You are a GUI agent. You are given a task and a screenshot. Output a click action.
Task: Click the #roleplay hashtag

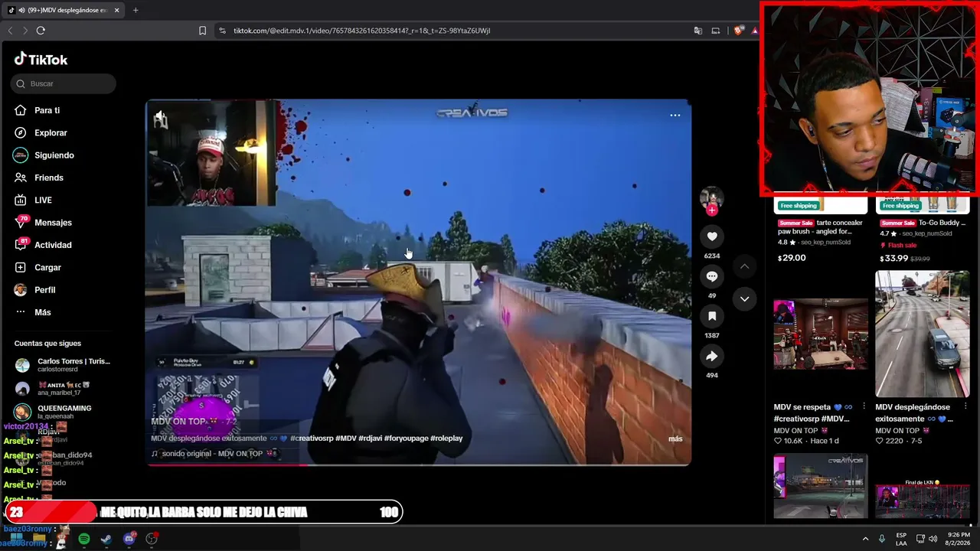446,439
